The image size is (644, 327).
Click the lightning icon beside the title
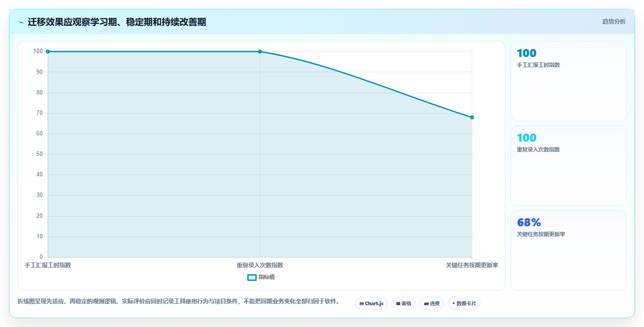coord(21,22)
